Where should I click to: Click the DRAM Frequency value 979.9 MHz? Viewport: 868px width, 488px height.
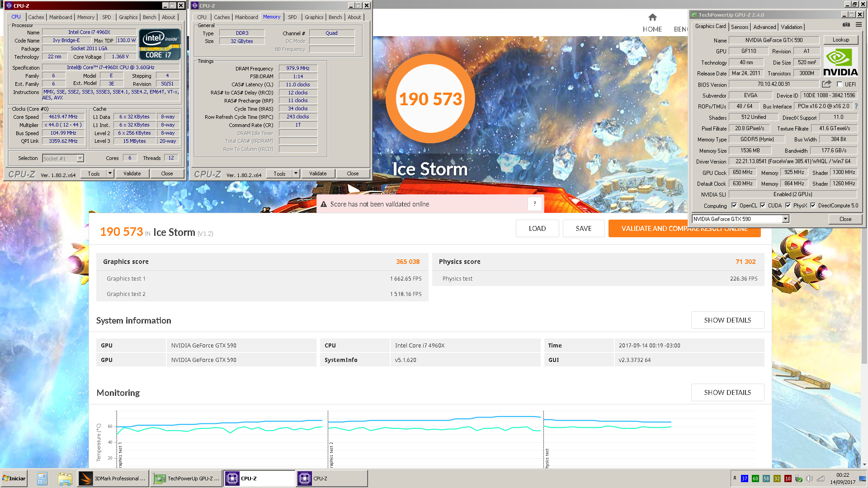point(298,68)
